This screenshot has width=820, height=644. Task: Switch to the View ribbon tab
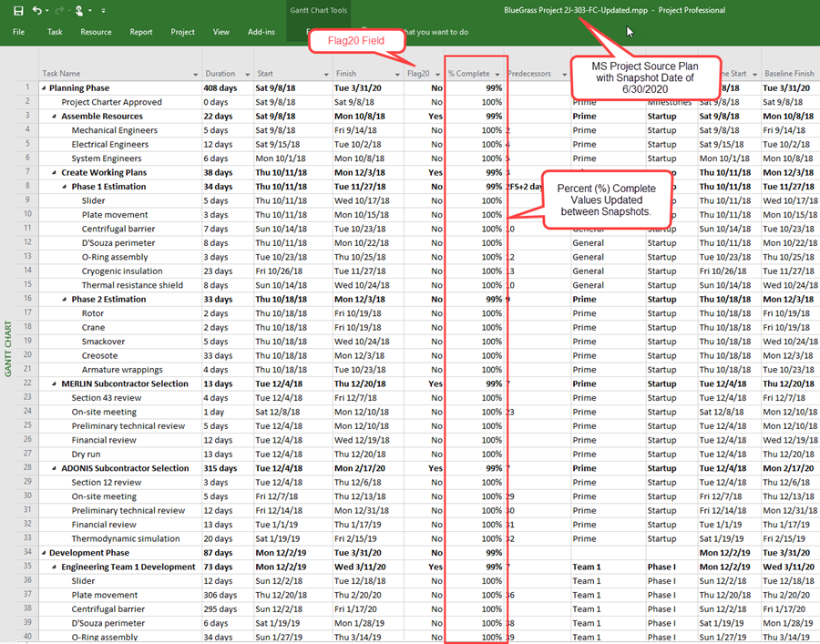220,31
